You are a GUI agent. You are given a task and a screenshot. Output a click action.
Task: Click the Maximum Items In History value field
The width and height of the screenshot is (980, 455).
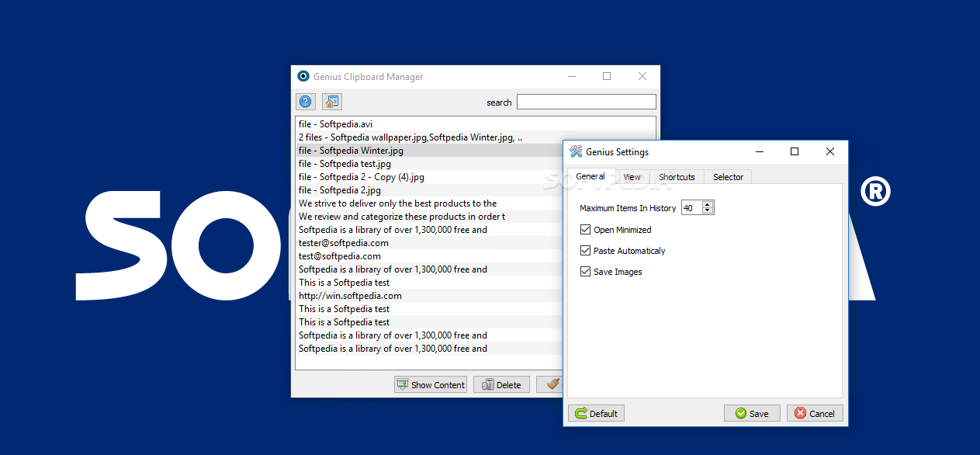(692, 208)
